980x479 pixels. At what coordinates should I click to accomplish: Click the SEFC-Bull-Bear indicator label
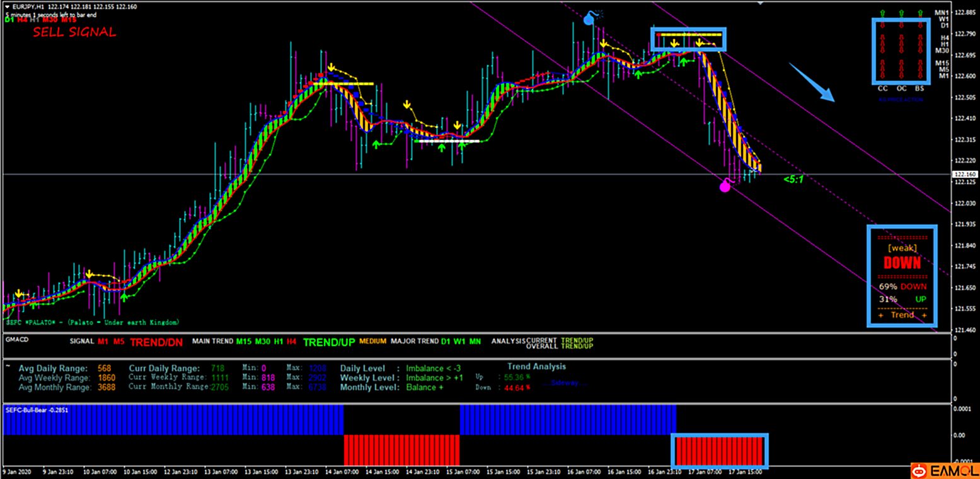click(37, 410)
